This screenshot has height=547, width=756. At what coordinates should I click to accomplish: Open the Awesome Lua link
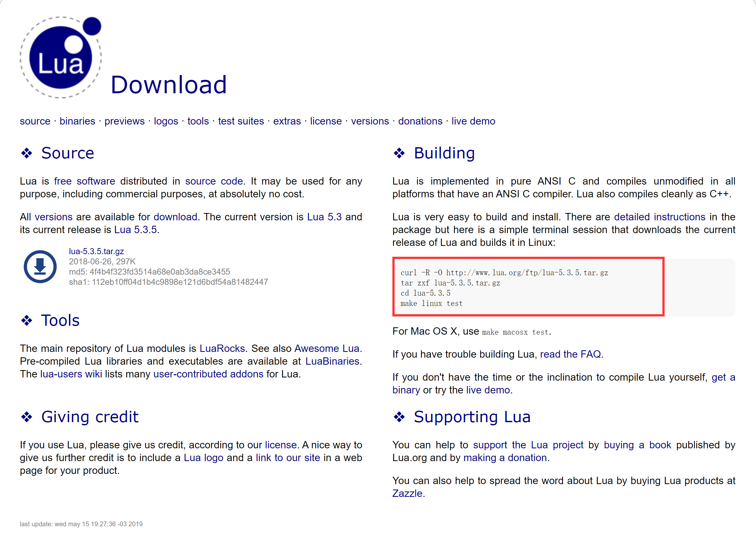[x=327, y=348]
